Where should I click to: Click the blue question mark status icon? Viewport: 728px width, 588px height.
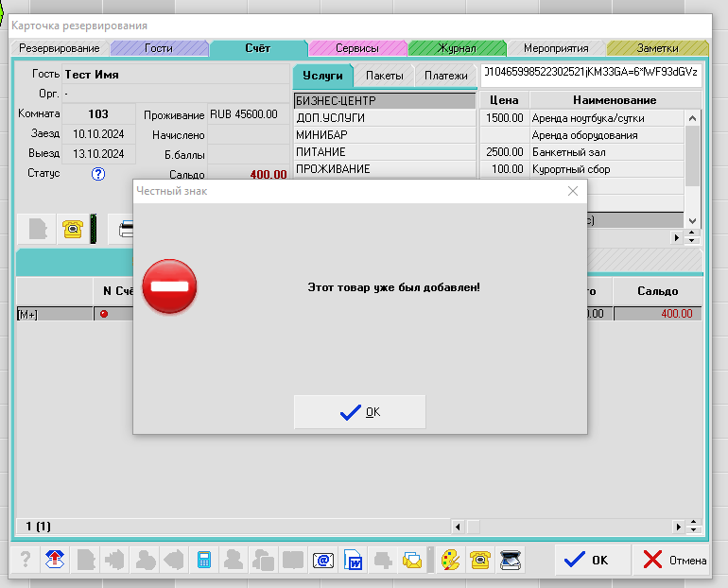click(98, 174)
